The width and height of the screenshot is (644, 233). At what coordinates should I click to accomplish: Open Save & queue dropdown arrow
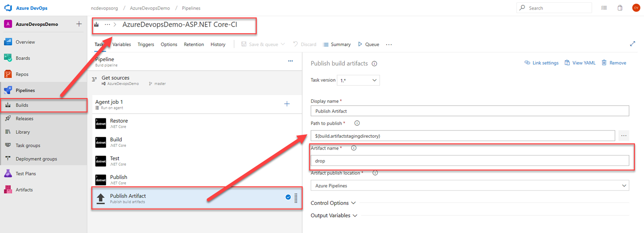[x=283, y=44]
